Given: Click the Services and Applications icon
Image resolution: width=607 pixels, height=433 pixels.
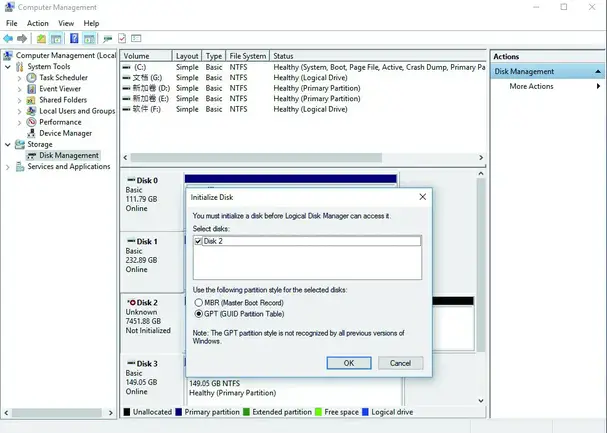Looking at the screenshot, I should tap(19, 167).
